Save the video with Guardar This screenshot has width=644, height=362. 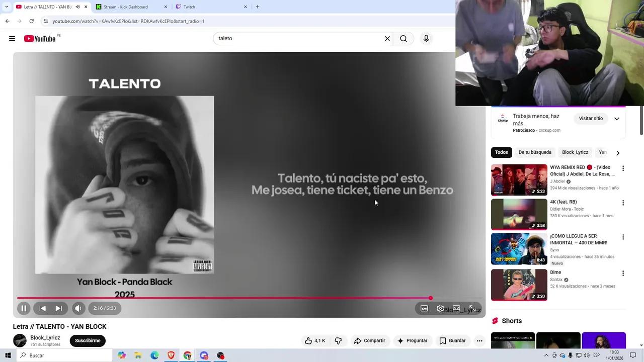click(452, 341)
